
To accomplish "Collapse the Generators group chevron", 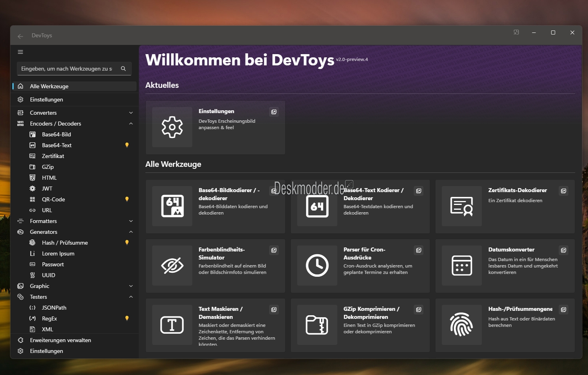I will click(x=131, y=232).
